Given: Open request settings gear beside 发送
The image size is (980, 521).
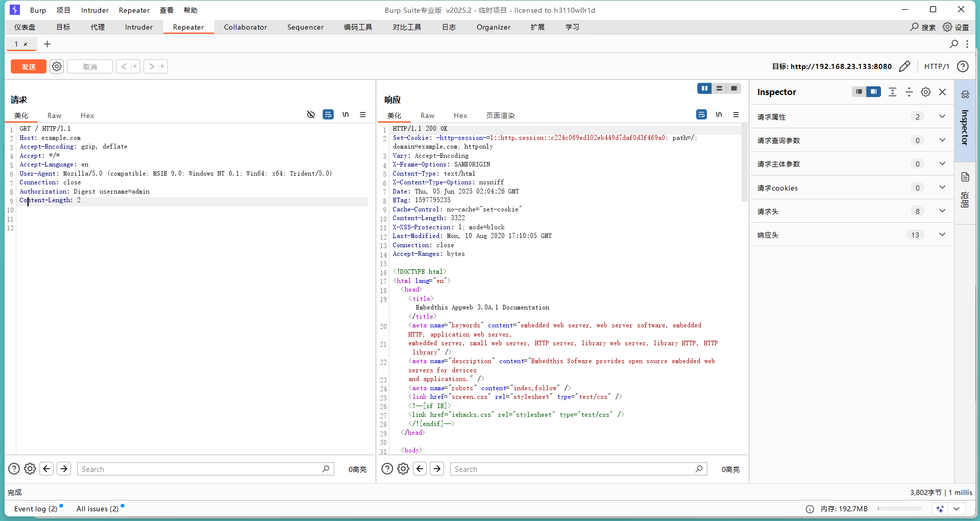Looking at the screenshot, I should 57,66.
